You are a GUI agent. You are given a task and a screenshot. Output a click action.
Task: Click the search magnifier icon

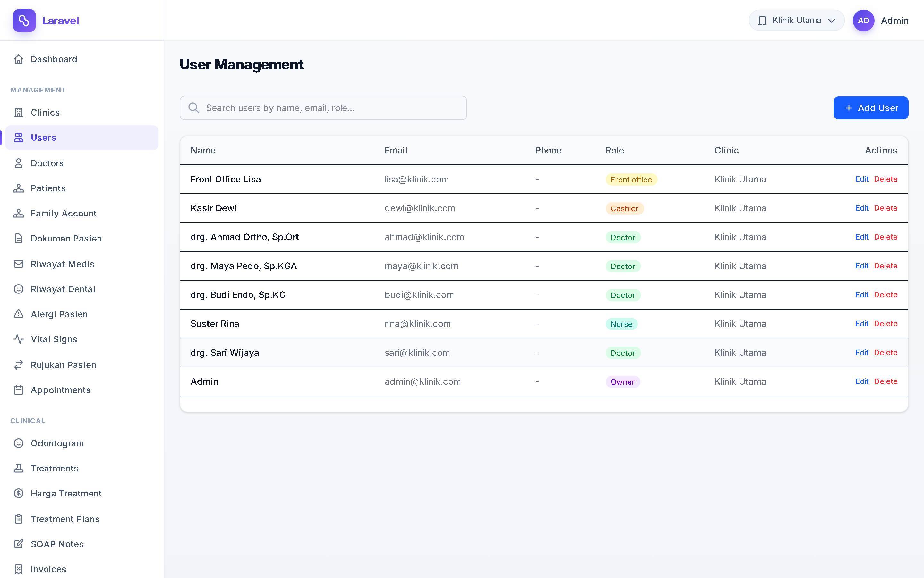pos(193,108)
